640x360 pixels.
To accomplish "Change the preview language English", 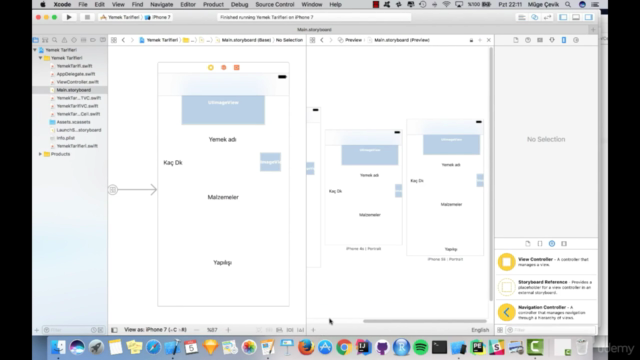I will pos(480,330).
